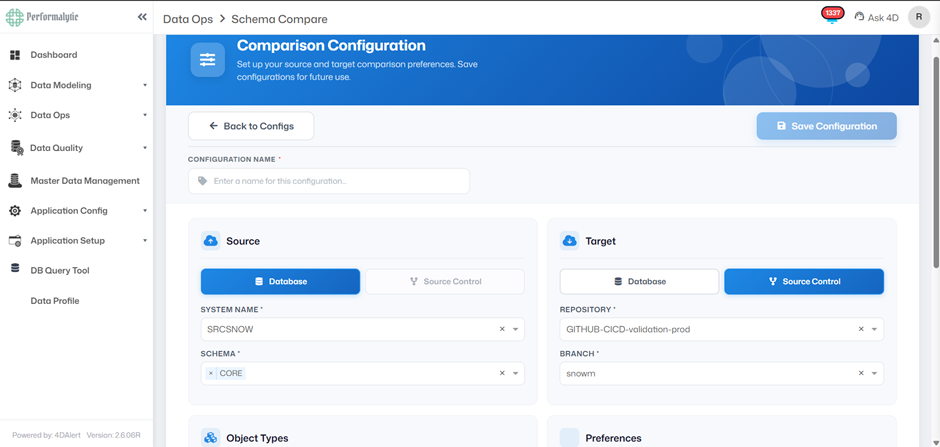Expand the Data Modeling menu arrow

pyautogui.click(x=144, y=85)
